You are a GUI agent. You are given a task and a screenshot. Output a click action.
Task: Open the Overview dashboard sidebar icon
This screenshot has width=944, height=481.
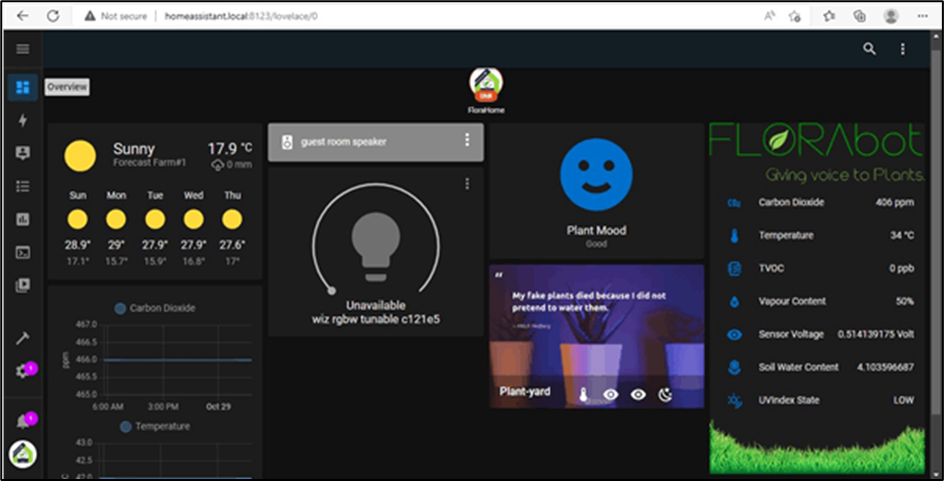(23, 87)
